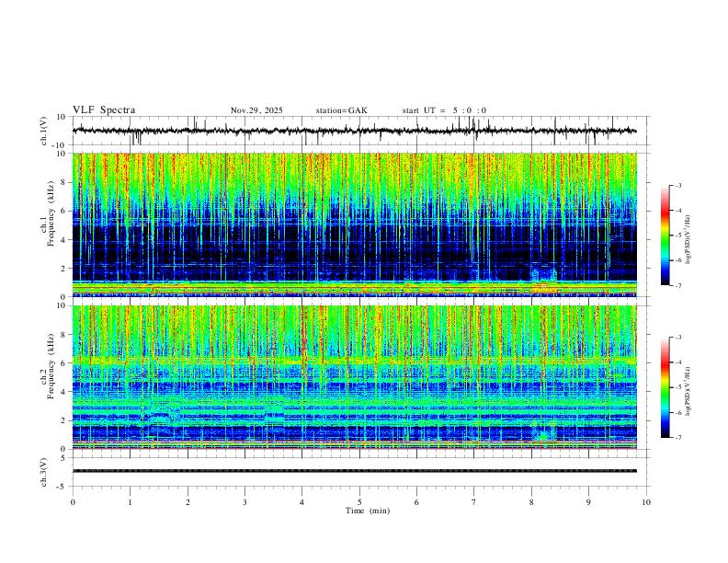Click the "ch.3(V)" axis label
728x563 pixels.
[45, 473]
